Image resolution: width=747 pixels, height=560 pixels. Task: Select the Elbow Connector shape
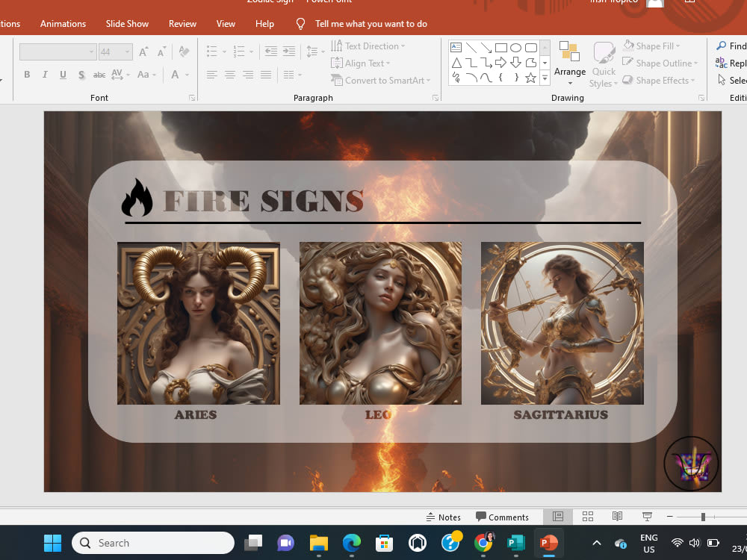(x=471, y=63)
